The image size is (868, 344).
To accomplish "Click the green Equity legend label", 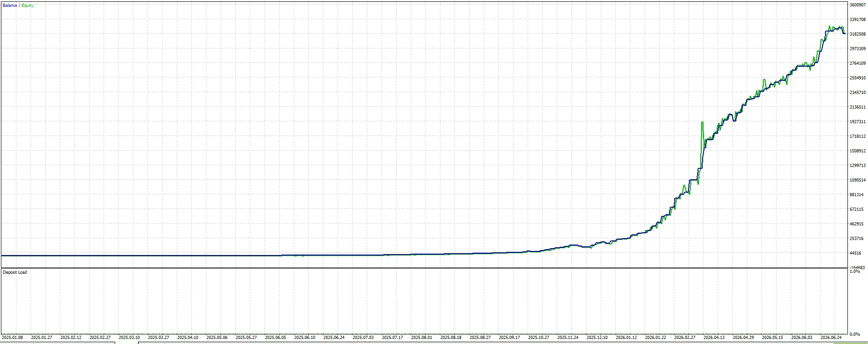I will (x=27, y=5).
